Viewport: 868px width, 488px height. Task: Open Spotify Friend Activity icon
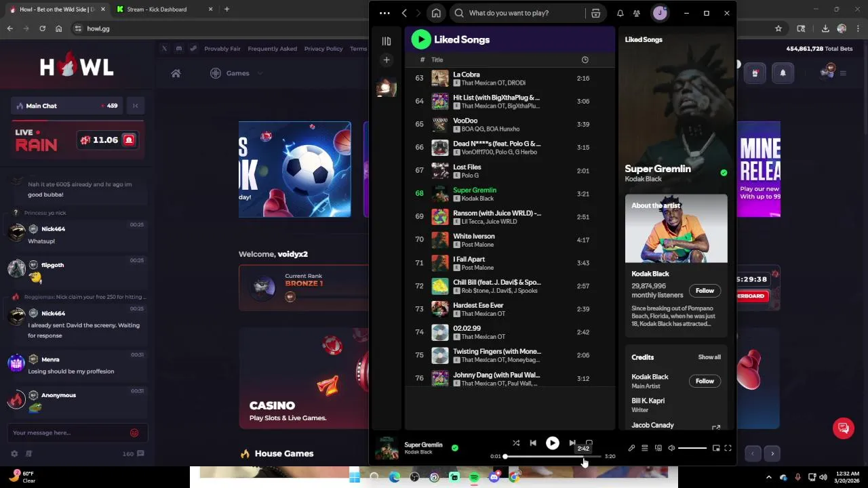636,13
